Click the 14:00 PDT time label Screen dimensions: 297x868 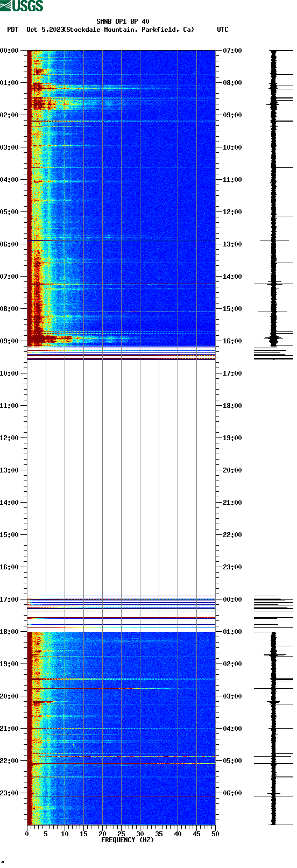(10, 503)
